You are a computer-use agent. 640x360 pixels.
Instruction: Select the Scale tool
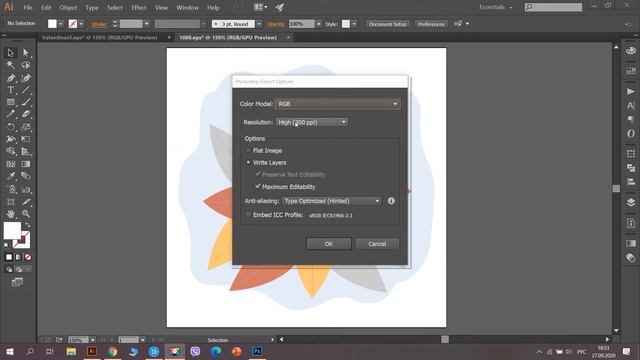point(26,127)
